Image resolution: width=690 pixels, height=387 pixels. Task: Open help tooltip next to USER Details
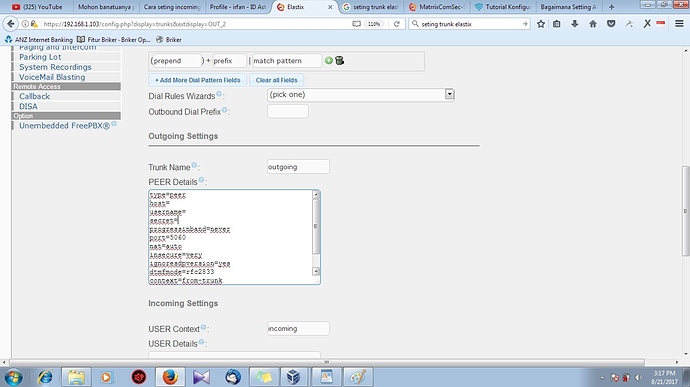point(201,342)
